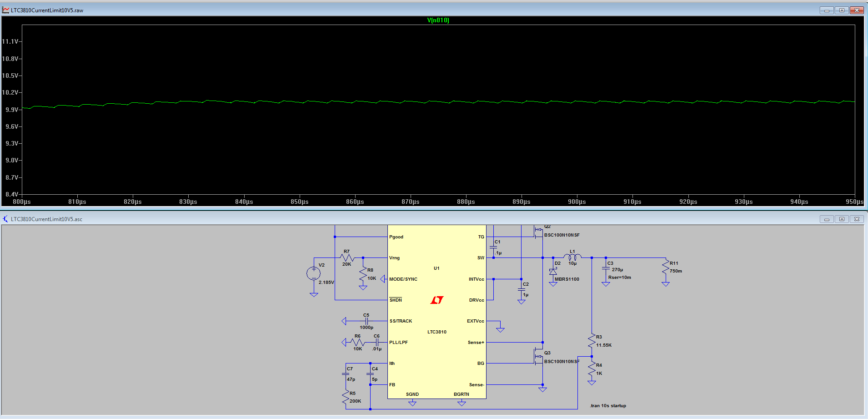Click the V(n010) trace label
This screenshot has width=868, height=419.
click(438, 20)
